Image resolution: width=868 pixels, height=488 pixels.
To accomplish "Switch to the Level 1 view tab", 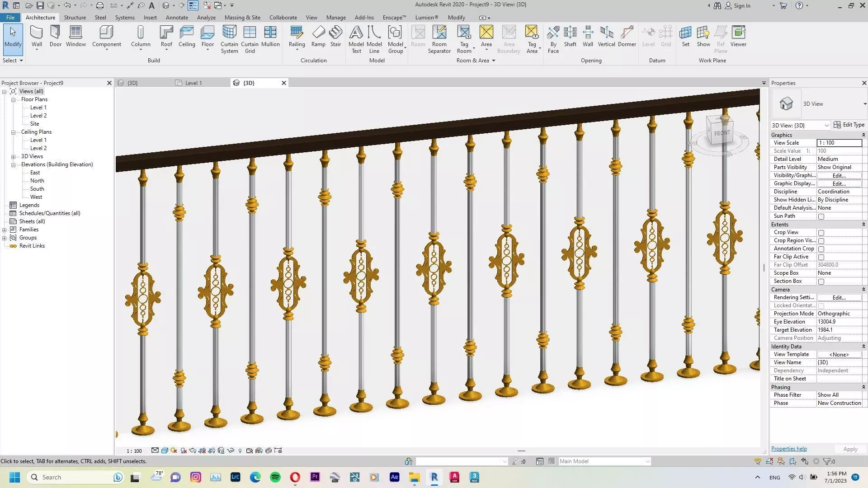I will coord(193,83).
